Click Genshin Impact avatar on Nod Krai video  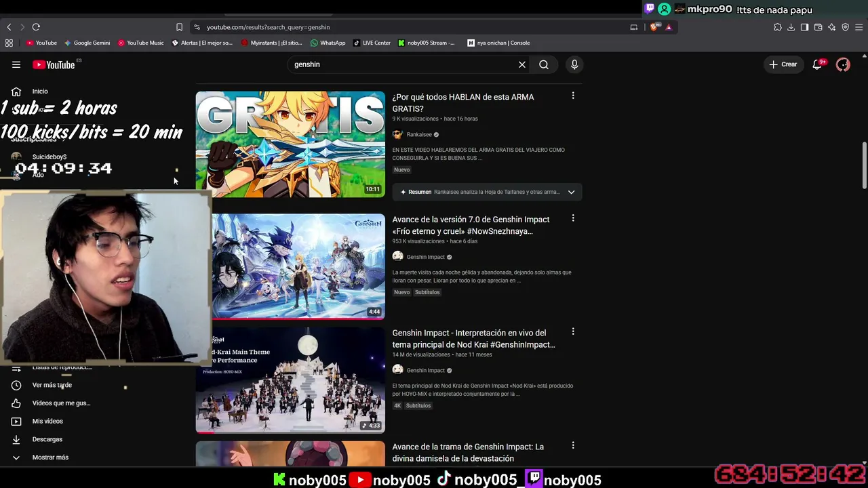(397, 370)
